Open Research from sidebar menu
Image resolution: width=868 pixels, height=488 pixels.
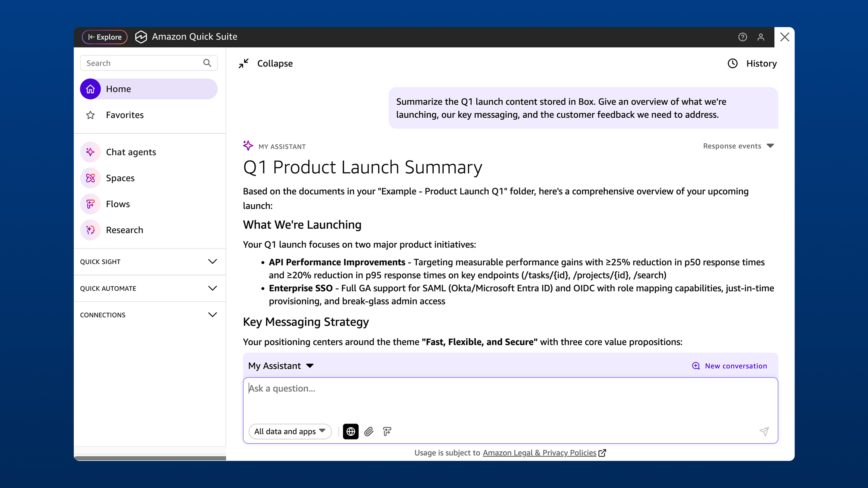(124, 230)
